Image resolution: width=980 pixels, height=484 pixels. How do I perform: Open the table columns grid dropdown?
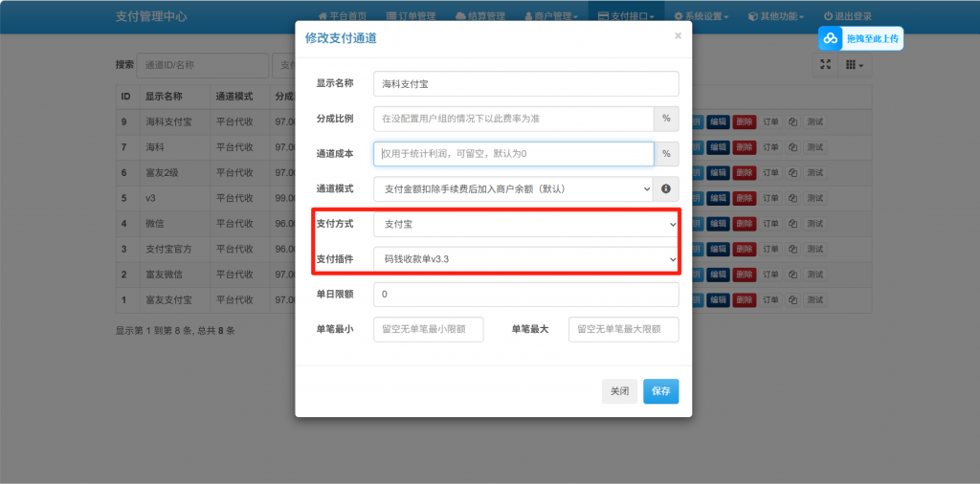click(854, 64)
